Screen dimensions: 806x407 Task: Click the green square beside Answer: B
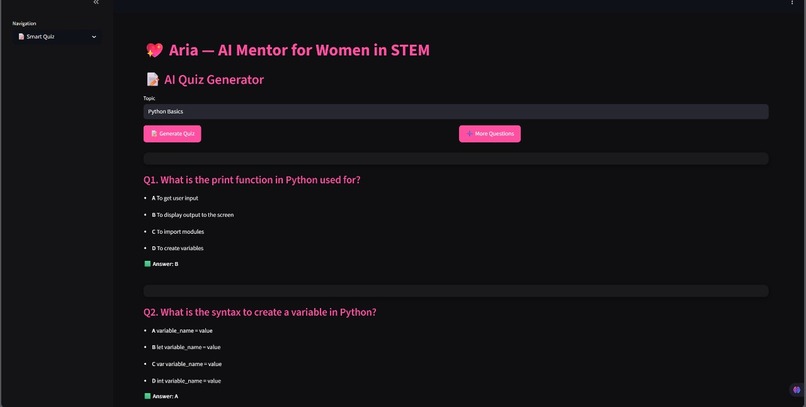click(148, 264)
